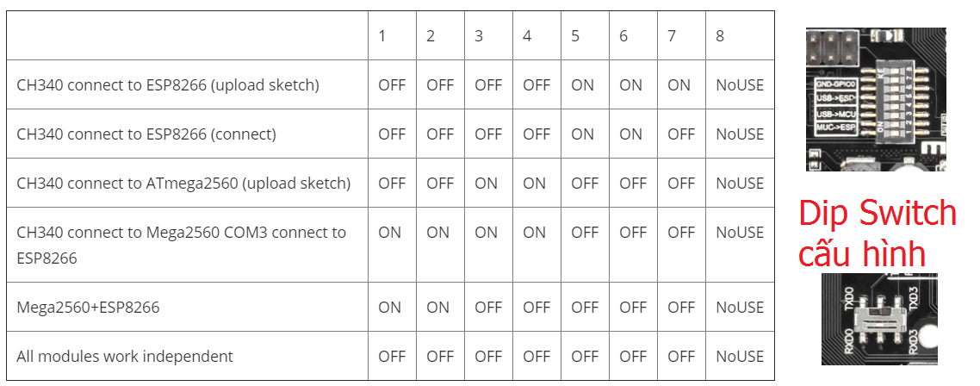Click the DIP switch board photo
The image size is (980, 386).
point(875,98)
